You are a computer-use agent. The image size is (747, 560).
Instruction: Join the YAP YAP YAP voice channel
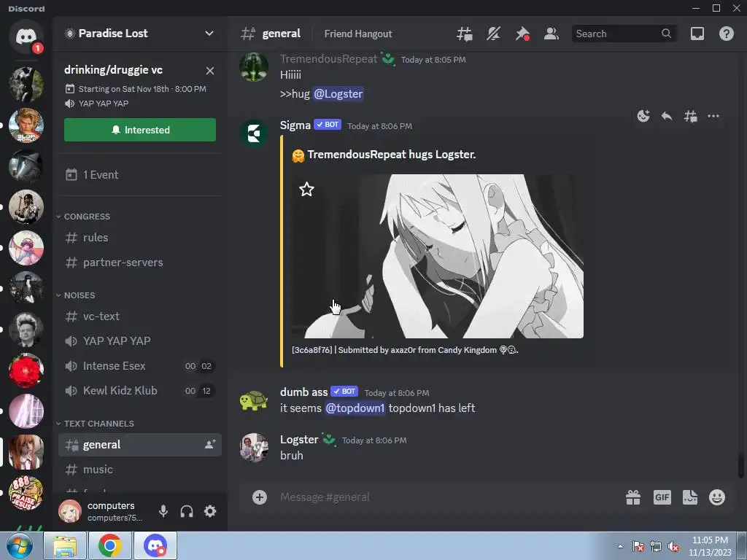coord(140,341)
